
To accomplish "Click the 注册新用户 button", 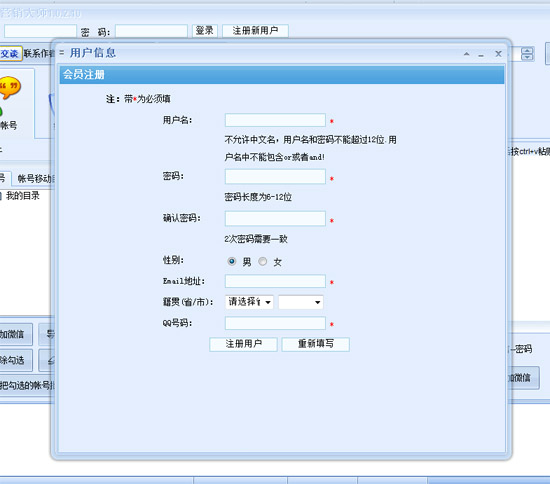I will click(x=255, y=31).
